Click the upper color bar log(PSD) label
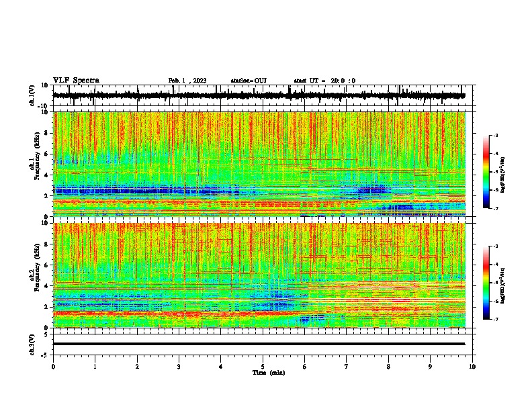The width and height of the screenshot is (532, 411). coord(503,175)
